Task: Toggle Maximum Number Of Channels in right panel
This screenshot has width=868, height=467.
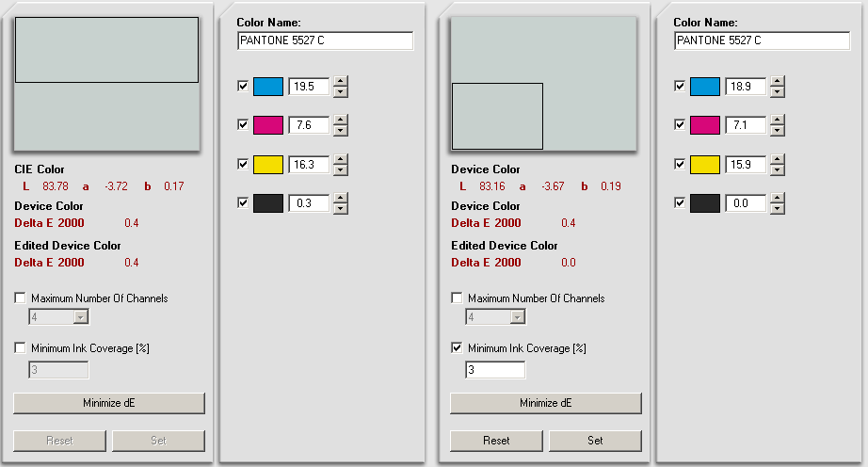Action: point(457,298)
